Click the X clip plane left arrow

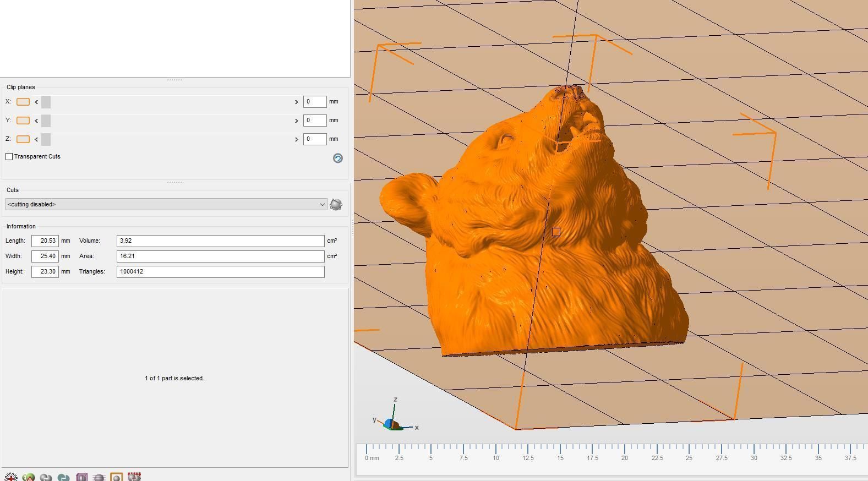coord(36,102)
